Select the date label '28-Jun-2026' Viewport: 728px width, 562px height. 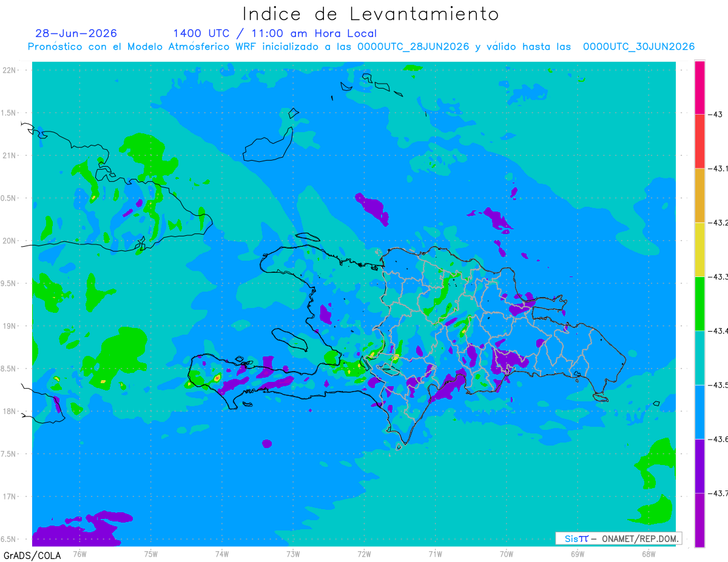pos(76,33)
